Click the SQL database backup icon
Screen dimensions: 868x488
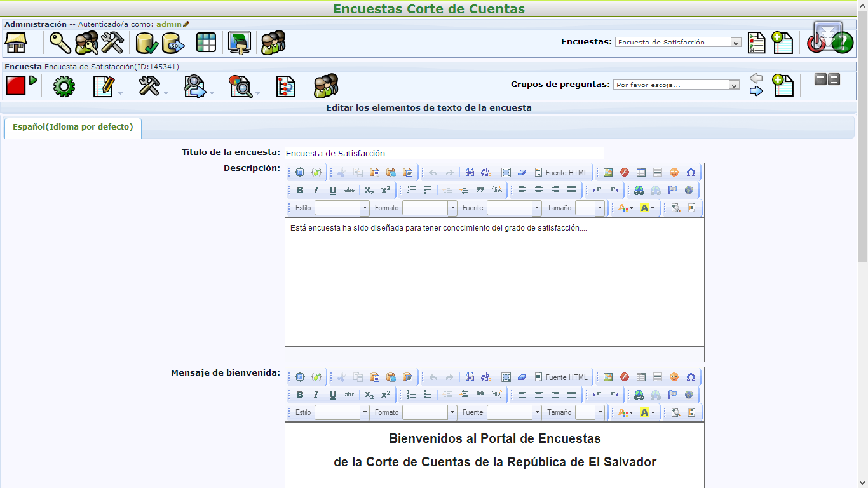(x=173, y=43)
